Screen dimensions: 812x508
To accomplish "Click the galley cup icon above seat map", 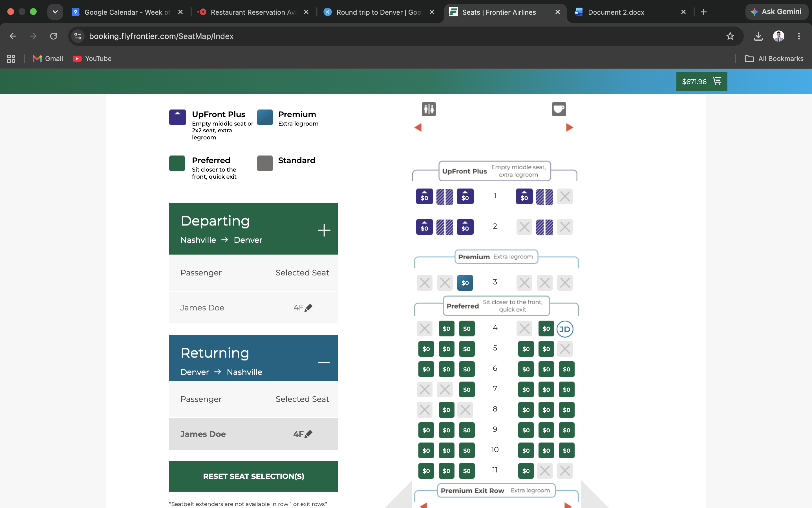I will (x=559, y=109).
